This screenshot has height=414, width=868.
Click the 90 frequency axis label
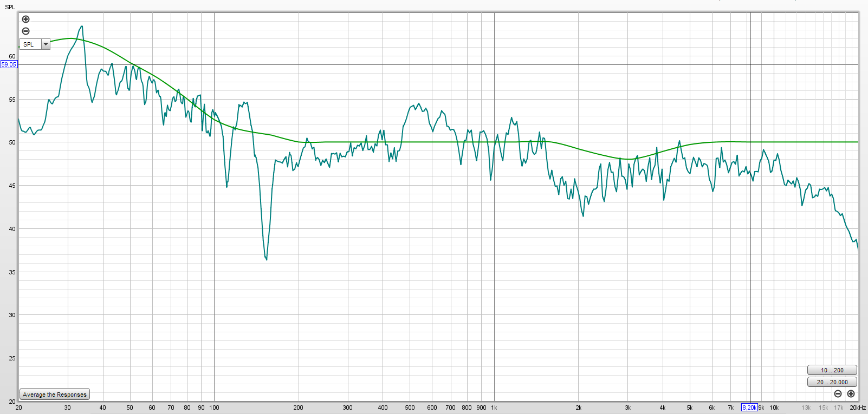pos(202,408)
